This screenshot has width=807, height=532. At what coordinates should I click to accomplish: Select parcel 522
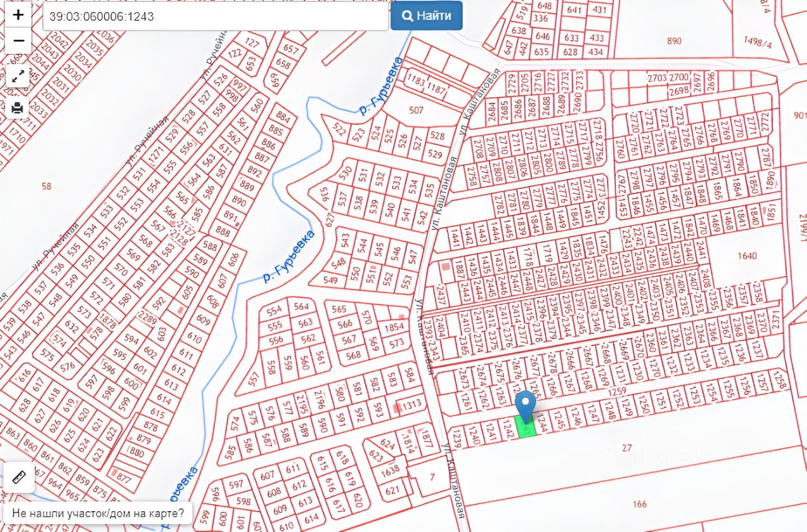point(339,130)
